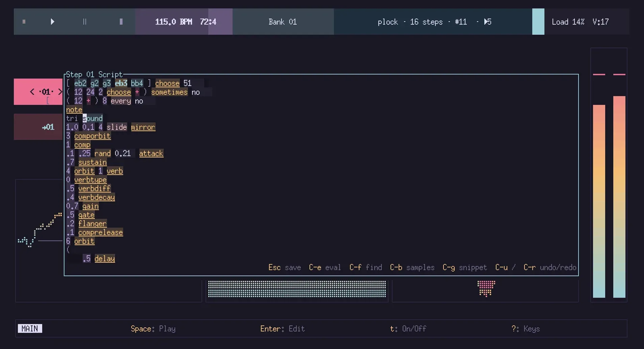Screen dimensions: 644x349
Task: Click the verb keyword
Action: tap(115, 171)
